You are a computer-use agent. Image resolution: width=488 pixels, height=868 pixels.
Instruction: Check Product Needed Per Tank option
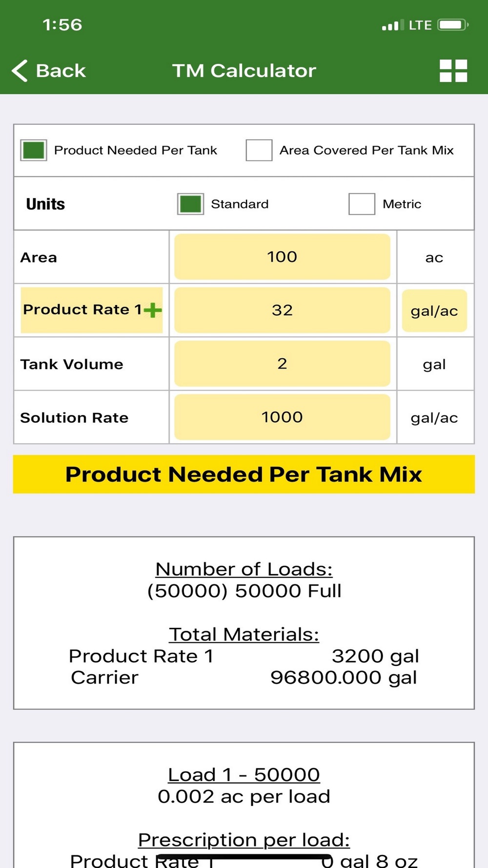click(34, 150)
